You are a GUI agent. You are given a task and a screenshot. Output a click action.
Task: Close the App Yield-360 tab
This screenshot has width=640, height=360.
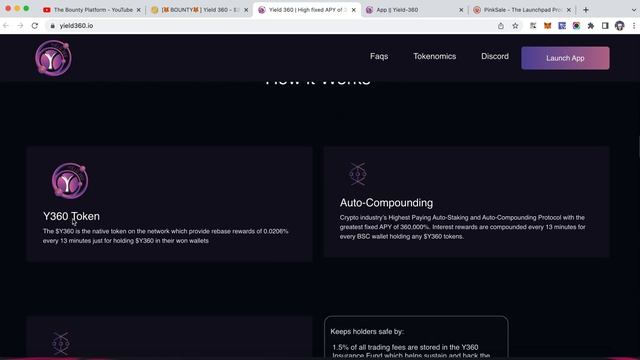tap(461, 10)
